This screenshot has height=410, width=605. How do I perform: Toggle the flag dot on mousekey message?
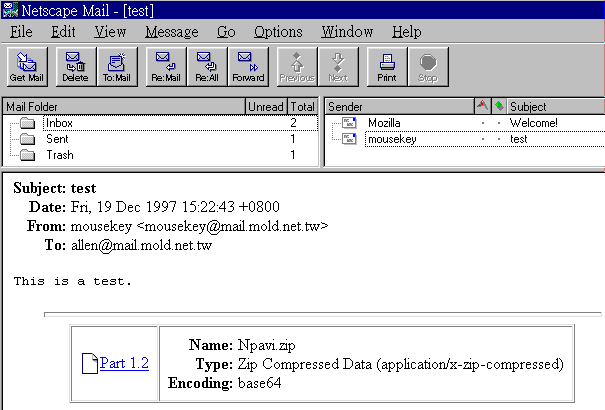pos(482,140)
